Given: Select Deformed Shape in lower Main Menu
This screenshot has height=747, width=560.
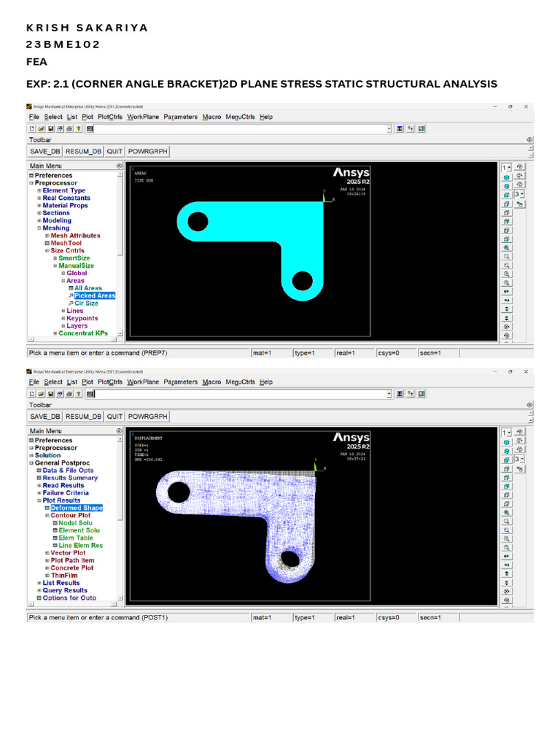Looking at the screenshot, I should pos(77,508).
